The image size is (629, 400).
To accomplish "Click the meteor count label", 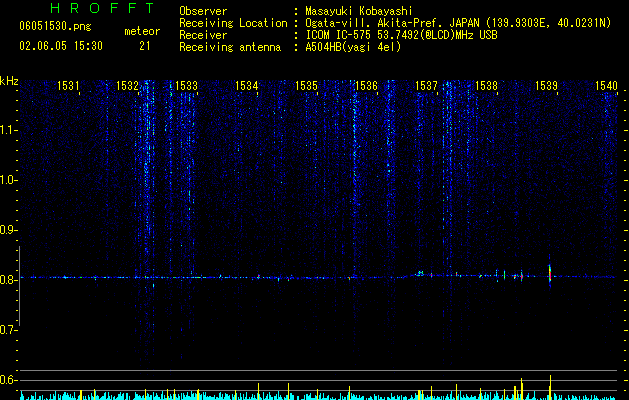I will click(142, 31).
